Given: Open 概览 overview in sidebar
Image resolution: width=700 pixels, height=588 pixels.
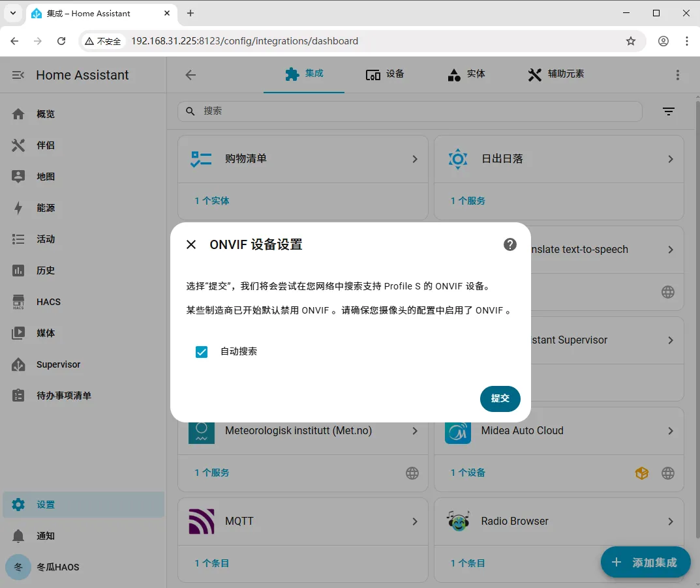Looking at the screenshot, I should coord(83,114).
